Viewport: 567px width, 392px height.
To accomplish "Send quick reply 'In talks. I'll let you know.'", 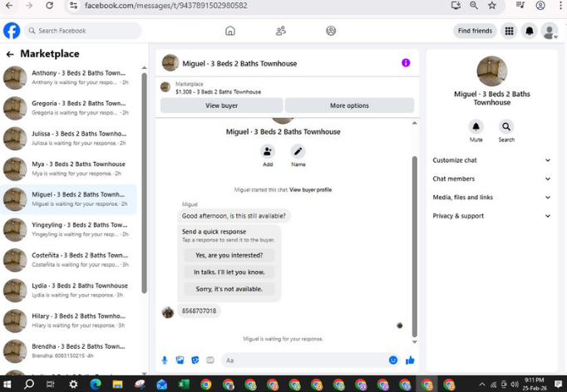I will 229,272.
